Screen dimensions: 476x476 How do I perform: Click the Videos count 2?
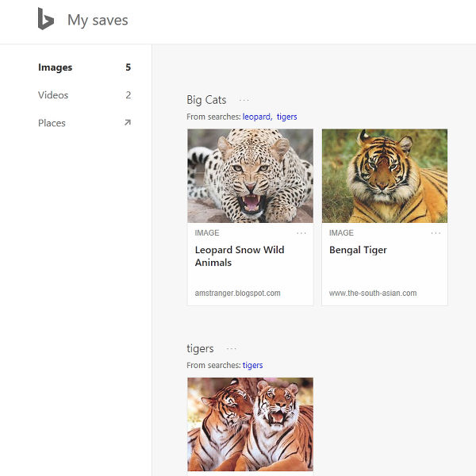128,95
